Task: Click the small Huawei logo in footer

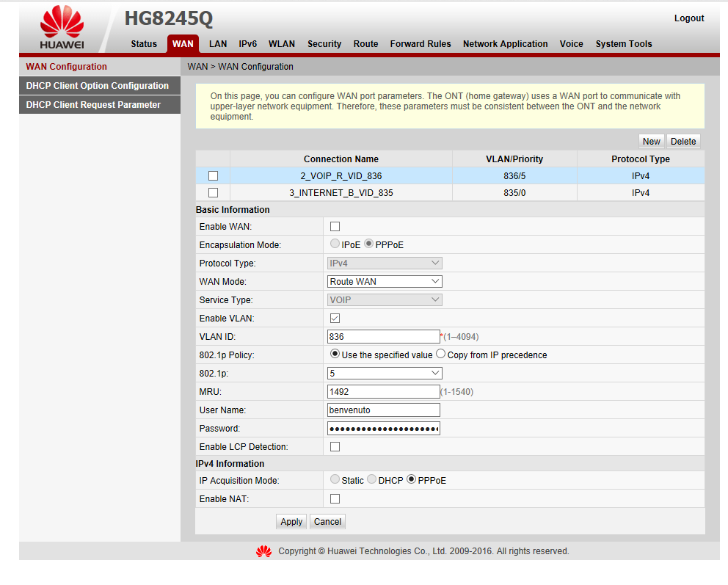Action: (x=263, y=551)
